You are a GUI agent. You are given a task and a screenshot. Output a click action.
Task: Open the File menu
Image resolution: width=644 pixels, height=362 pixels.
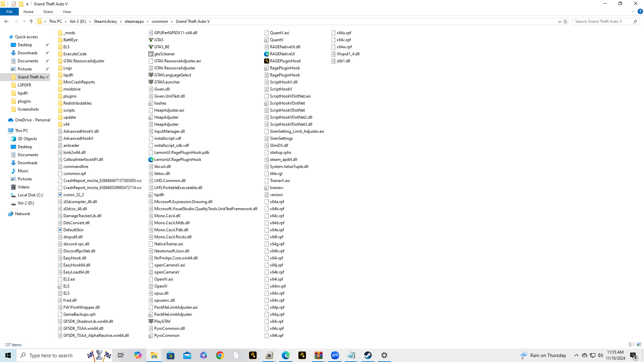[9, 12]
